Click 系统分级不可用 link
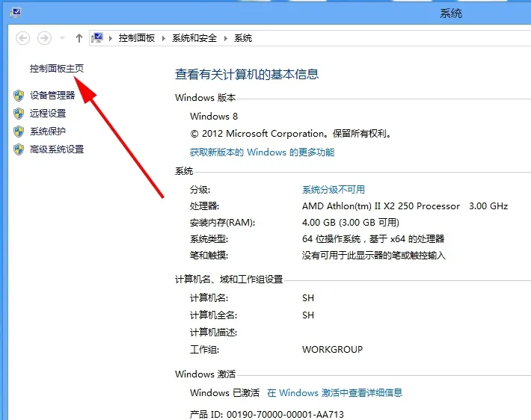The height and width of the screenshot is (420, 531). [334, 190]
